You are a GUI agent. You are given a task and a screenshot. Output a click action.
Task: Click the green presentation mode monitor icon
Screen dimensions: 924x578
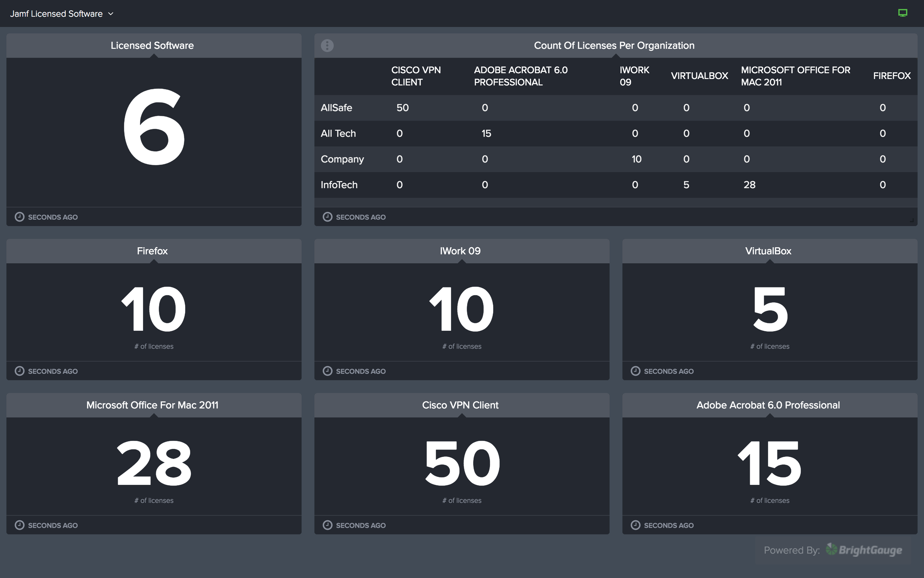coord(903,13)
